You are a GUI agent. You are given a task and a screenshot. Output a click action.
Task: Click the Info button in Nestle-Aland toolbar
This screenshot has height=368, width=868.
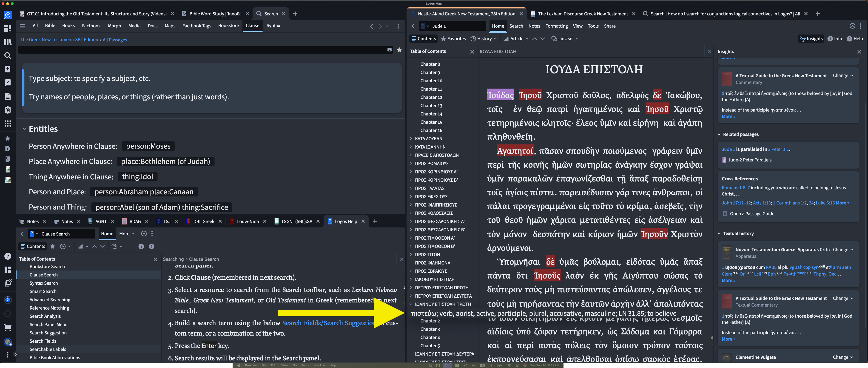tap(835, 39)
